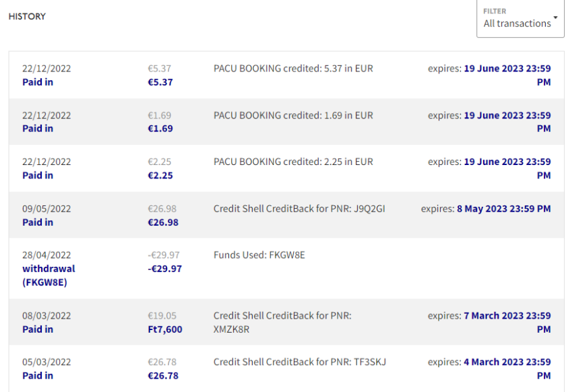Click CreditBack for PNR XMZK8R text
Screen dimensions: 566x392
283,322
